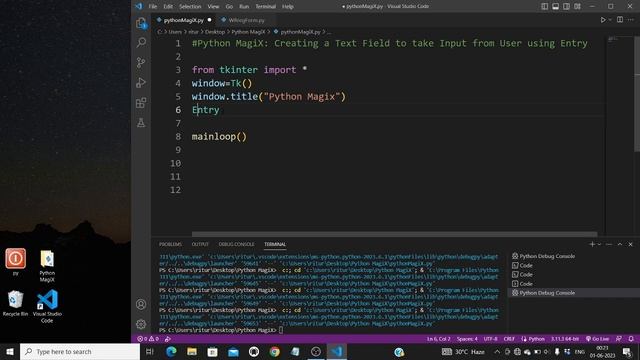The height and width of the screenshot is (360, 640).
Task: Toggle the primary side bar layout button
Action: tap(544, 6)
